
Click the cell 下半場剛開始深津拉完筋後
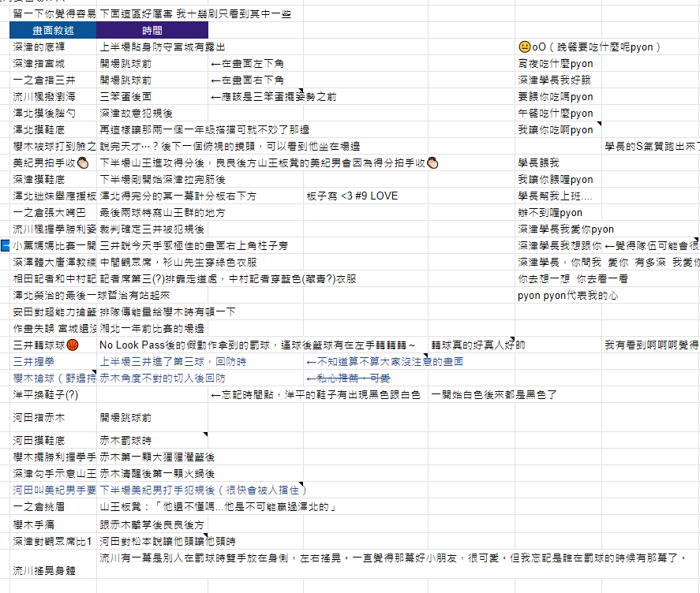pos(152,179)
